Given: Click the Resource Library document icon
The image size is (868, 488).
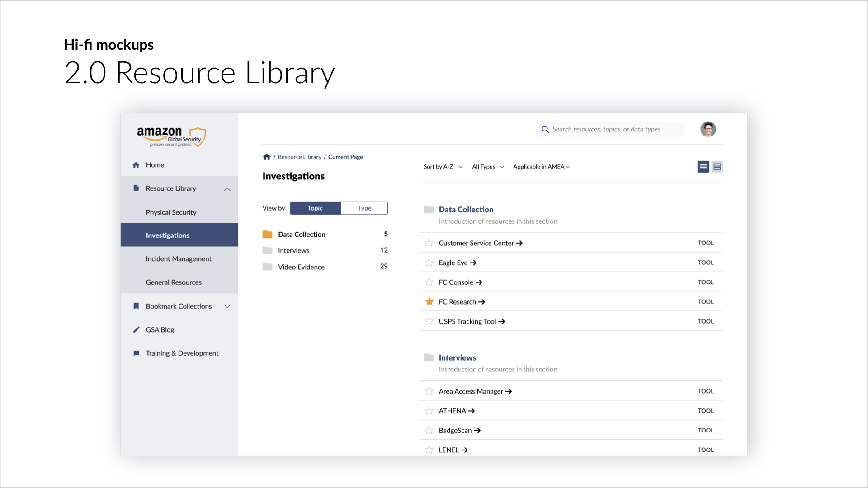Looking at the screenshot, I should coord(136,188).
